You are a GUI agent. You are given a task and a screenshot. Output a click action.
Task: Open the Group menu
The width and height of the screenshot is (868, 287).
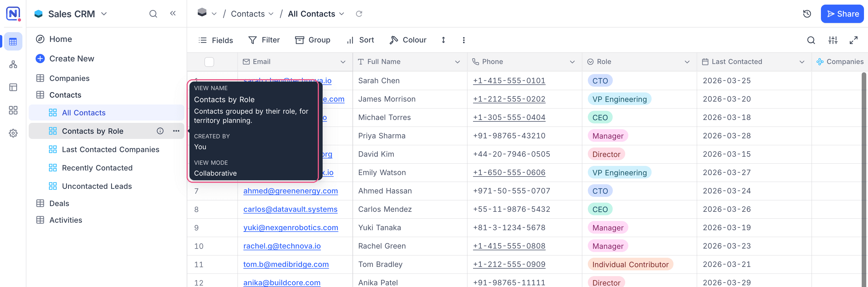[x=312, y=40]
